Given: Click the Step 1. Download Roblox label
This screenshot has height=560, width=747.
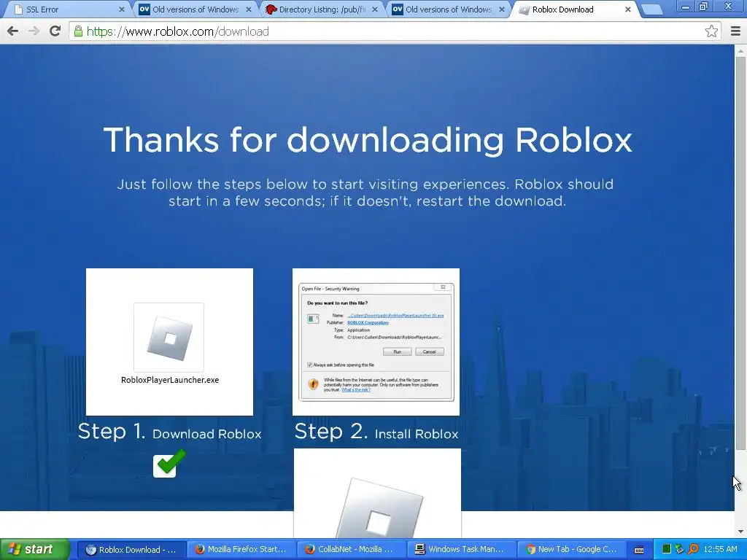Looking at the screenshot, I should (169, 432).
